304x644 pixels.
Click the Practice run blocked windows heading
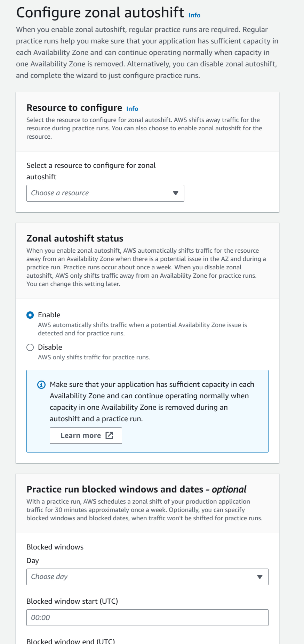[x=136, y=489]
